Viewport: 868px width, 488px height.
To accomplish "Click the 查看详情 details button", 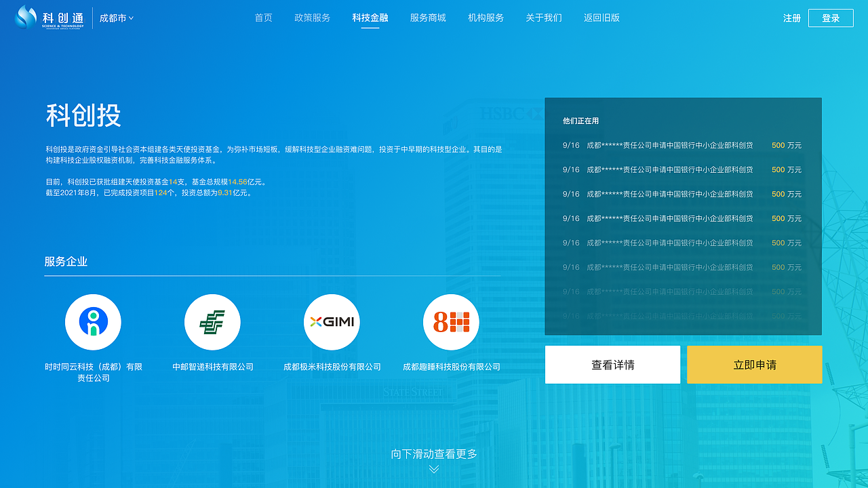I will pos(612,364).
